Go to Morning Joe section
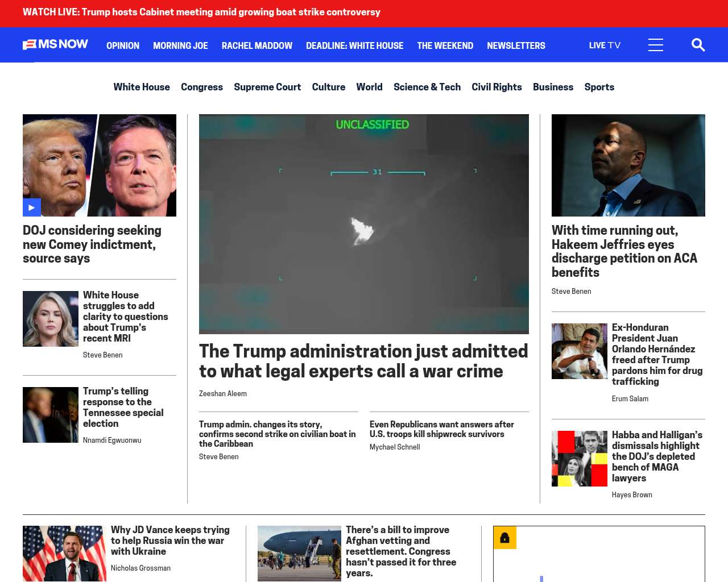728x582 pixels. pyautogui.click(x=180, y=45)
